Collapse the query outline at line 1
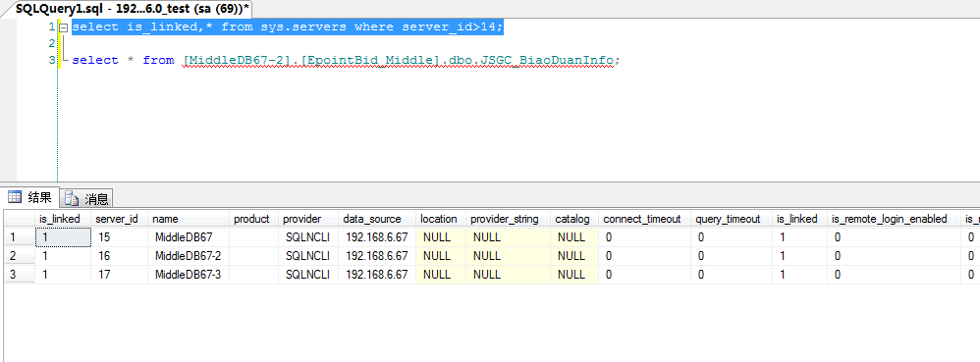The height and width of the screenshot is (362, 980). pyautogui.click(x=63, y=27)
